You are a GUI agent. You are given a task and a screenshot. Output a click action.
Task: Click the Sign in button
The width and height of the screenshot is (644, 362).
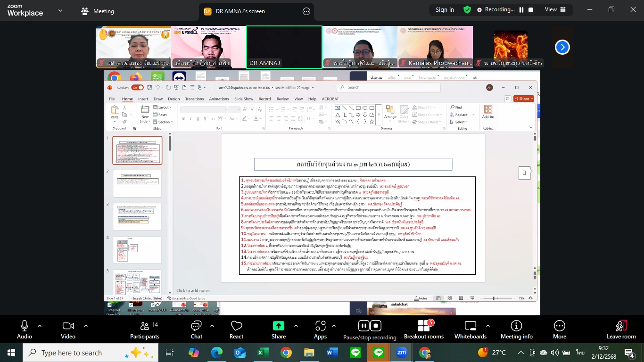coord(445,10)
